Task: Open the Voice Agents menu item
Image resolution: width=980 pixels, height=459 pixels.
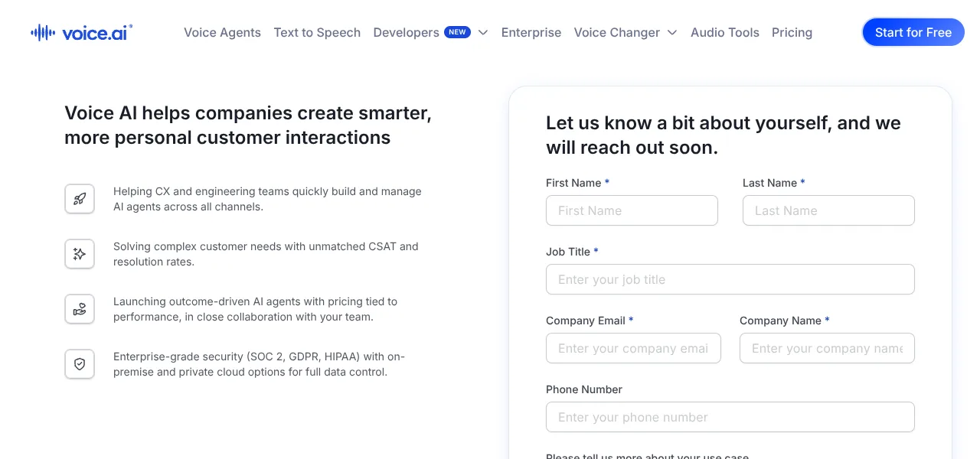Action: [x=222, y=32]
